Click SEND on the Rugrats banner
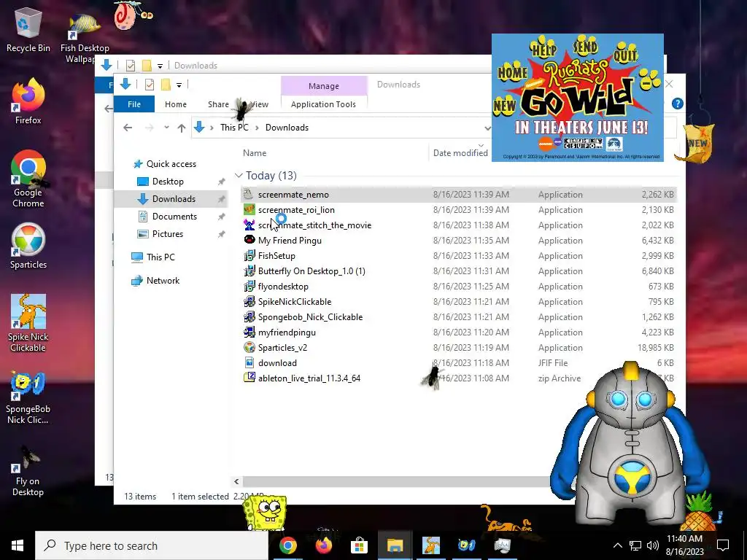The height and width of the screenshot is (560, 747). (586, 46)
